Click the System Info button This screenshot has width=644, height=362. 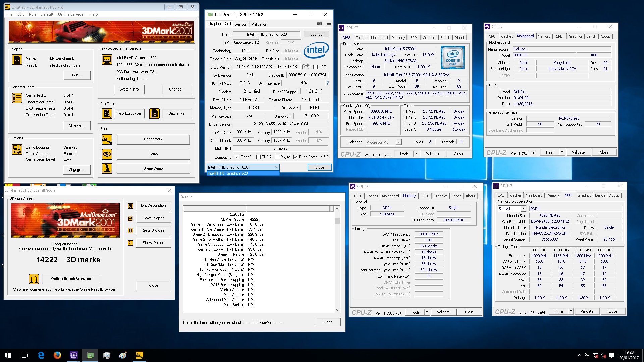click(x=129, y=89)
